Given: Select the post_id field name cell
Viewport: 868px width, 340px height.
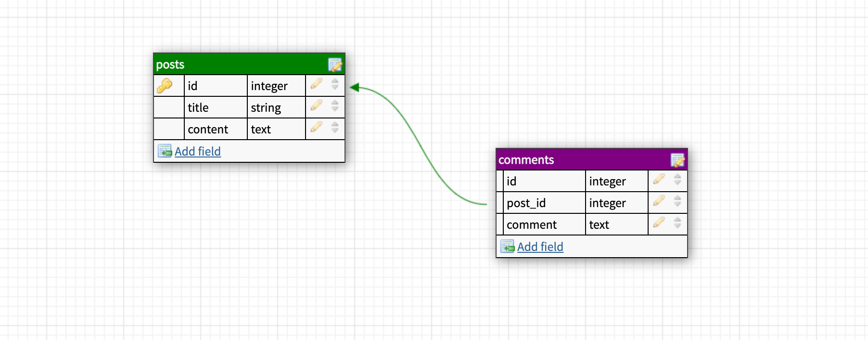Looking at the screenshot, I should [544, 203].
